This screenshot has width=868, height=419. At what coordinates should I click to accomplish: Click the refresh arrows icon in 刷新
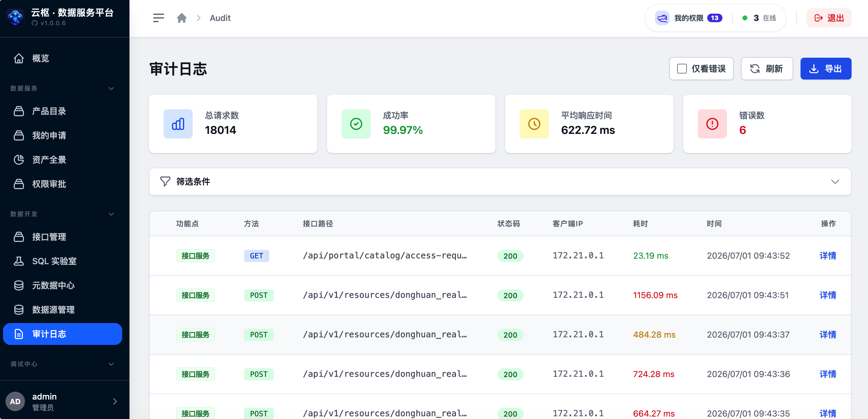pyautogui.click(x=755, y=69)
